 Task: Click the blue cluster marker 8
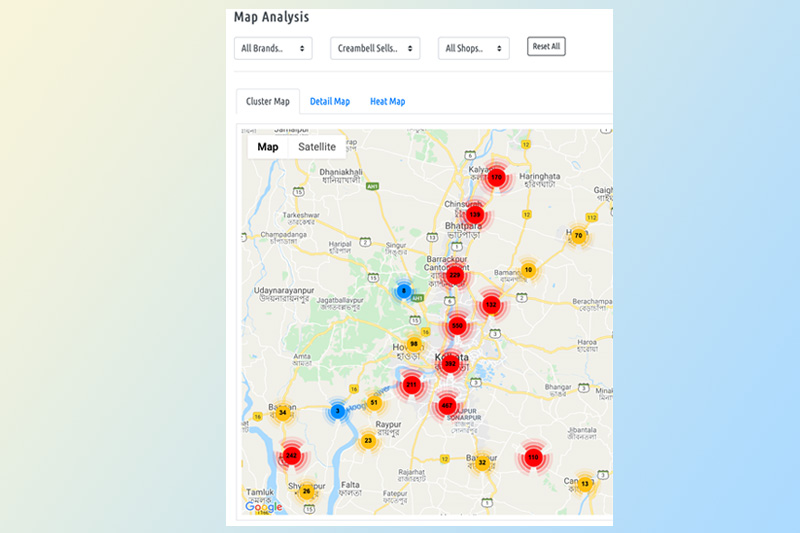tap(404, 291)
